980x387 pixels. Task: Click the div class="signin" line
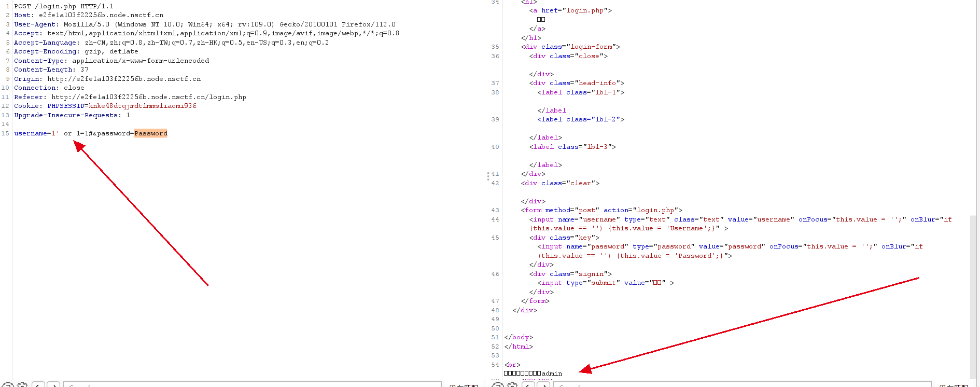pyautogui.click(x=570, y=274)
